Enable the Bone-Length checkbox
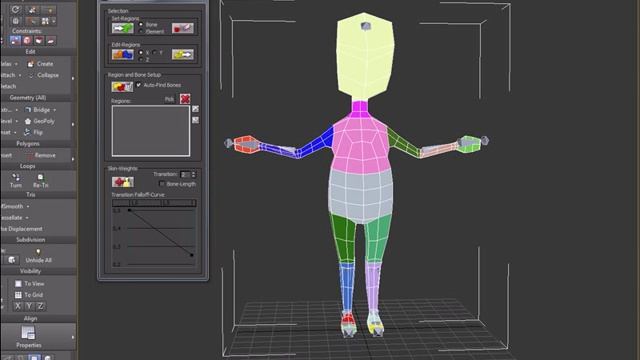This screenshot has height=360, width=640. click(x=162, y=184)
